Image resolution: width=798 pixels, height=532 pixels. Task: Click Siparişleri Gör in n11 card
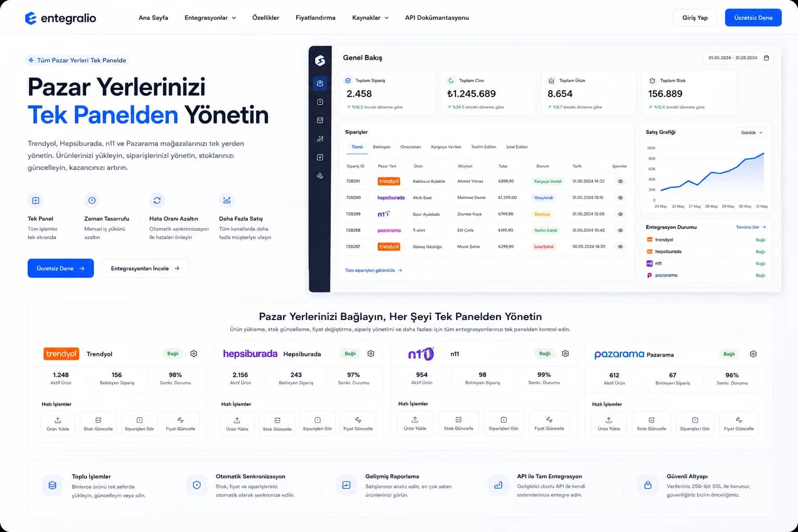503,423
